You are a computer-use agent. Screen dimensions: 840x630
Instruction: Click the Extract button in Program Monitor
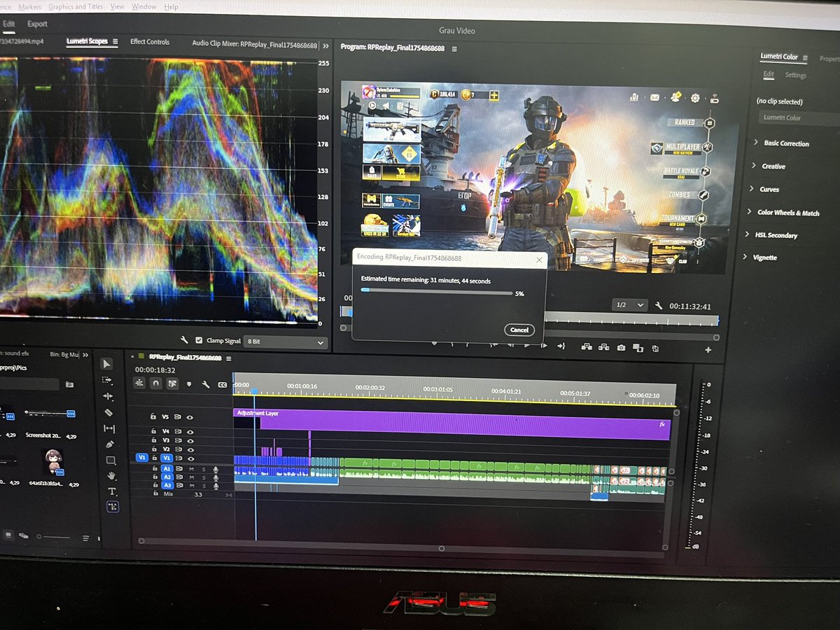pos(603,347)
